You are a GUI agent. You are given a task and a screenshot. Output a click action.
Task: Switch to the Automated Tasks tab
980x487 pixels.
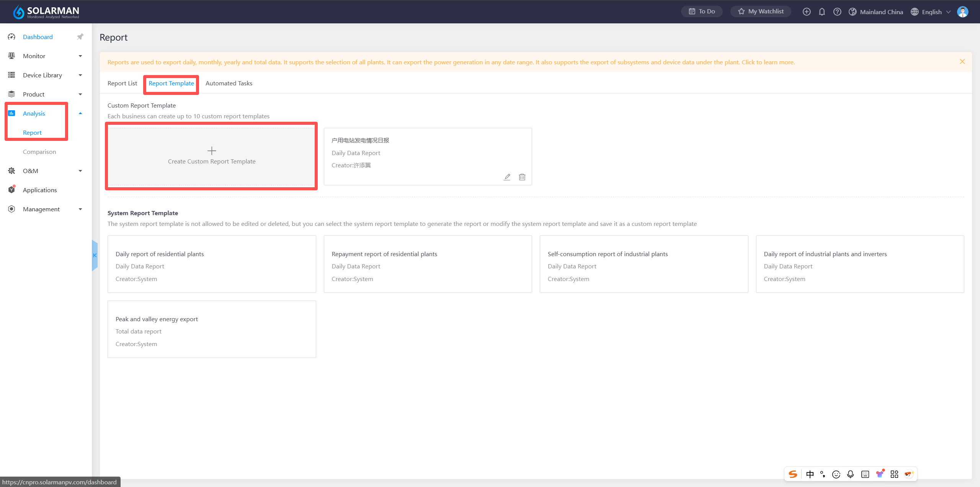(x=229, y=83)
